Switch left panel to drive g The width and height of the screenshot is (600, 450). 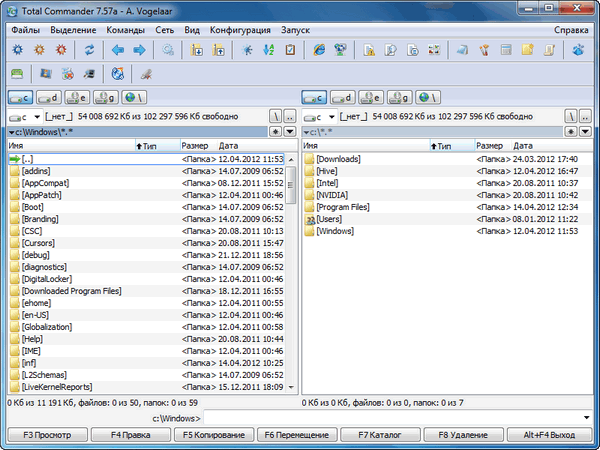pos(103,98)
